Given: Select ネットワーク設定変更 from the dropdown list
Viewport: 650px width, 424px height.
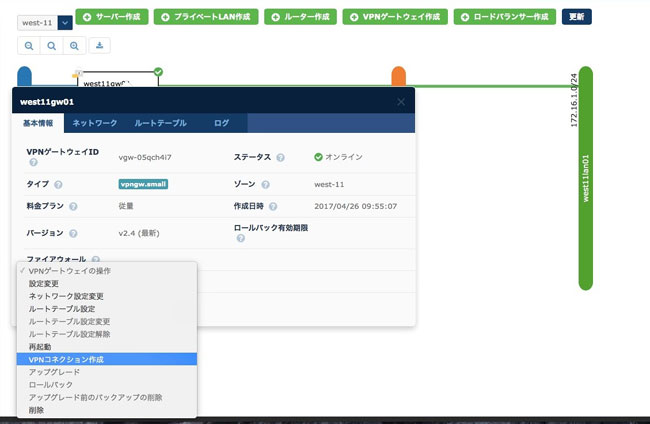Looking at the screenshot, I should pyautogui.click(x=66, y=296).
